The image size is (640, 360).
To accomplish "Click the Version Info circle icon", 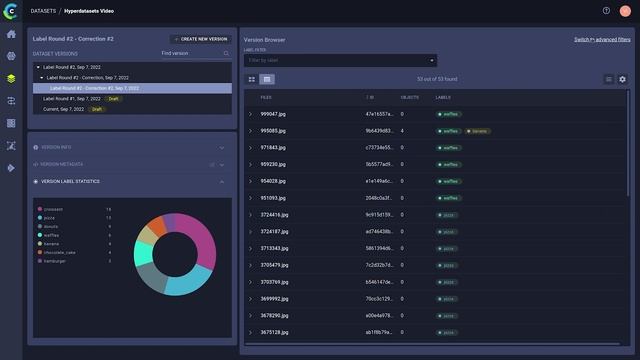I will [36, 147].
